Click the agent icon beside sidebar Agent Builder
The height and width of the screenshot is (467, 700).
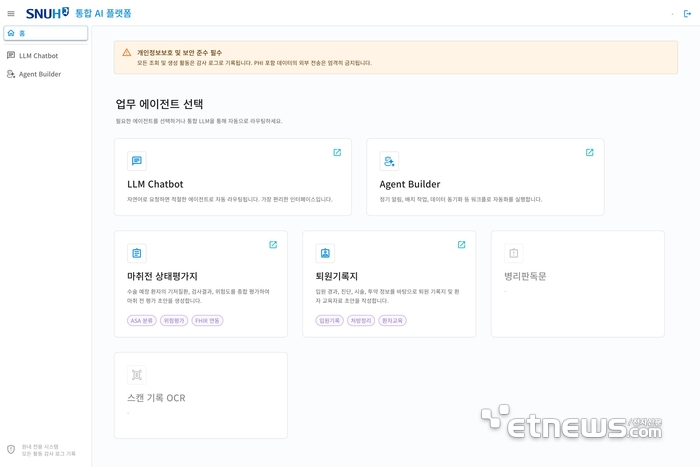pos(11,74)
